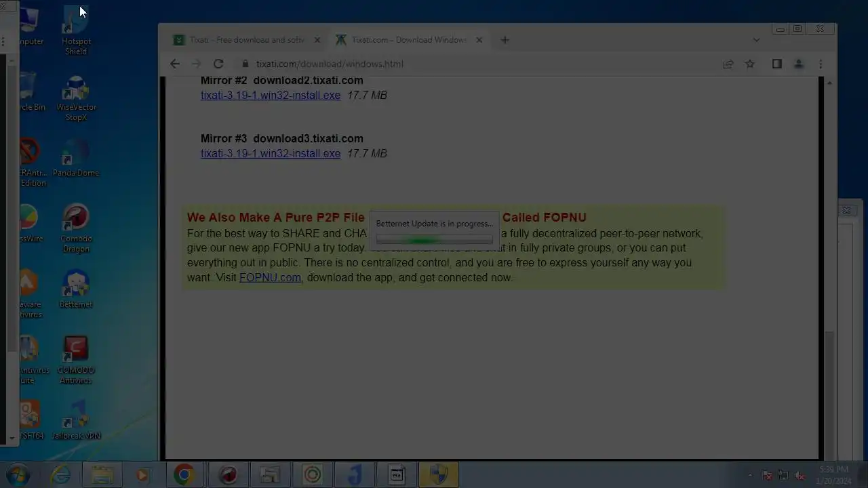868x488 pixels.
Task: Open COMODO Antivirus desktop shortcut
Action: pyautogui.click(x=76, y=360)
